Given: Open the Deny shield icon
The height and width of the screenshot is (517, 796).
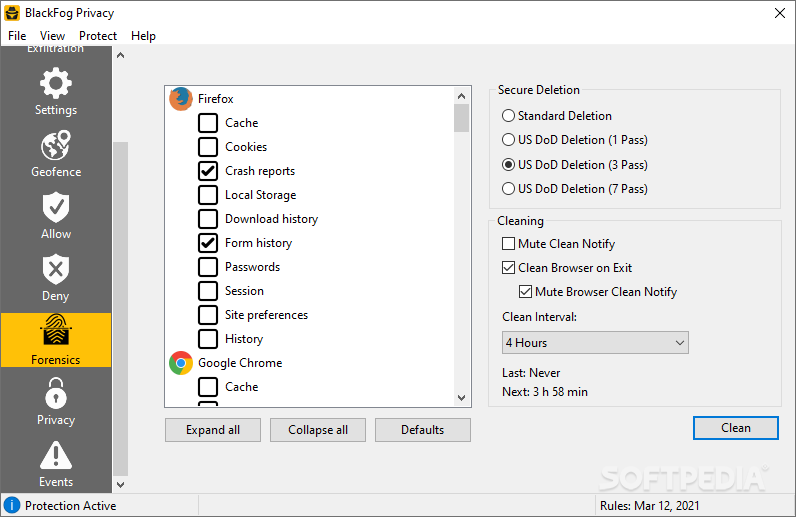Looking at the screenshot, I should click(x=56, y=269).
